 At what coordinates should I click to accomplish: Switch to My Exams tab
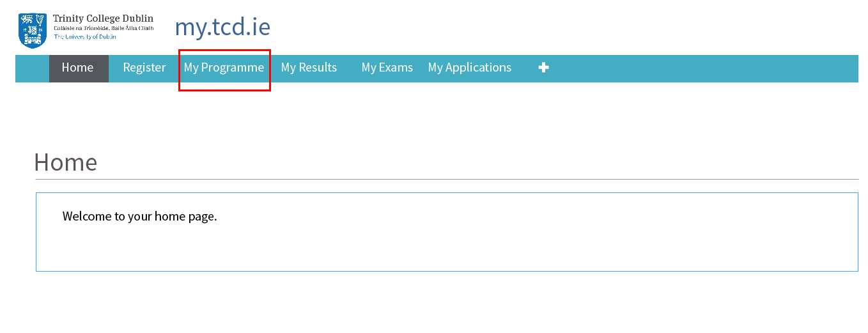387,68
